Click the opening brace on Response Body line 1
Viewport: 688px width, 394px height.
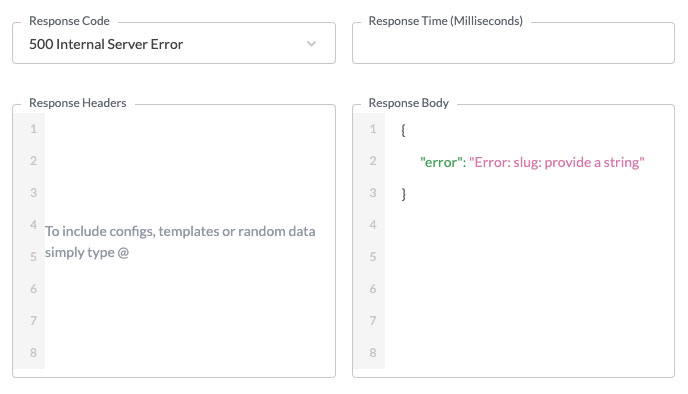(403, 130)
